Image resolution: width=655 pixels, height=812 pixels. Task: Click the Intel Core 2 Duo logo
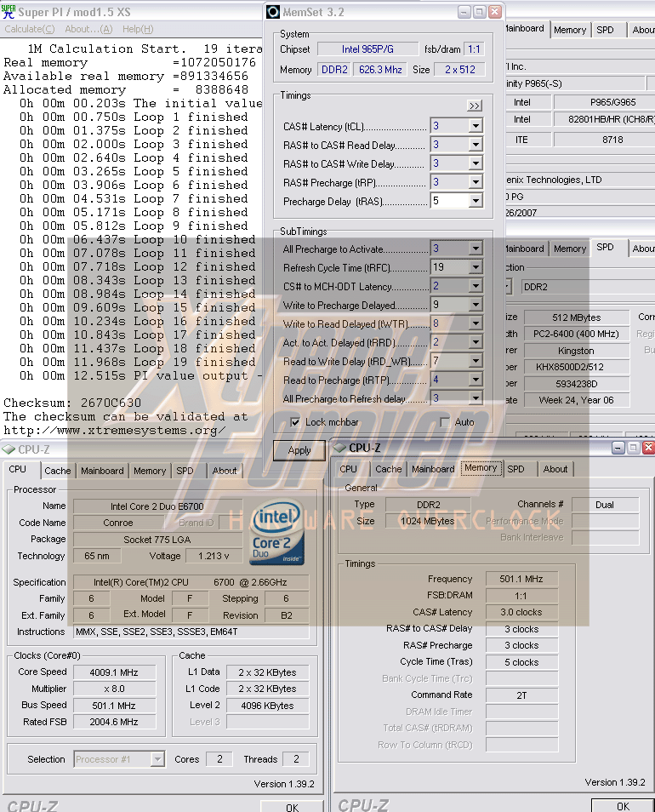276,532
